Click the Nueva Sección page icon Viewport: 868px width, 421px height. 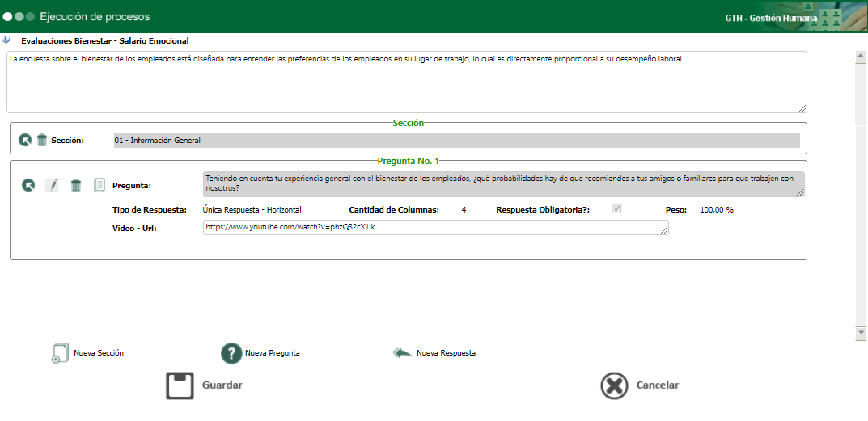point(59,353)
